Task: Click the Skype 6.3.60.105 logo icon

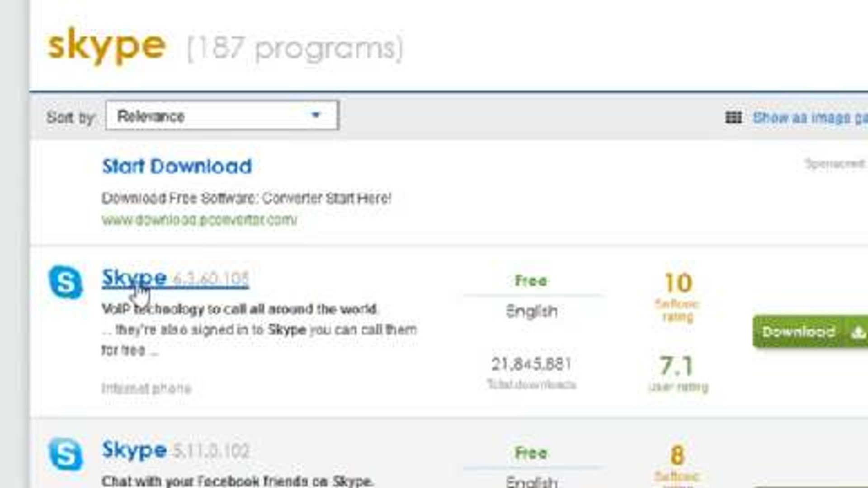Action: click(x=66, y=282)
